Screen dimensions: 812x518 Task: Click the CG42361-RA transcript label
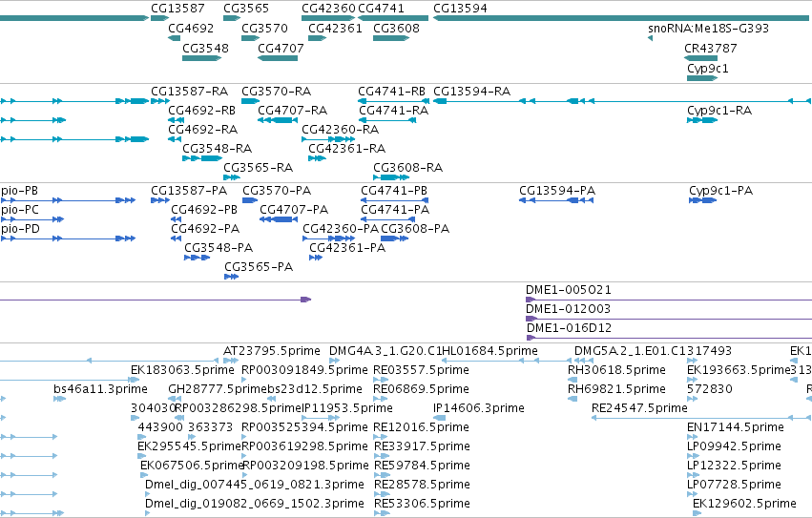pos(347,149)
